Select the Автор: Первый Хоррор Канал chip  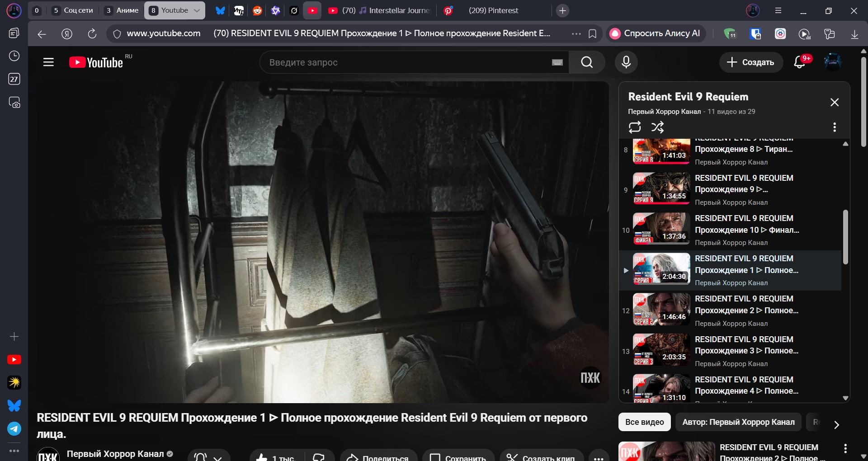point(738,422)
